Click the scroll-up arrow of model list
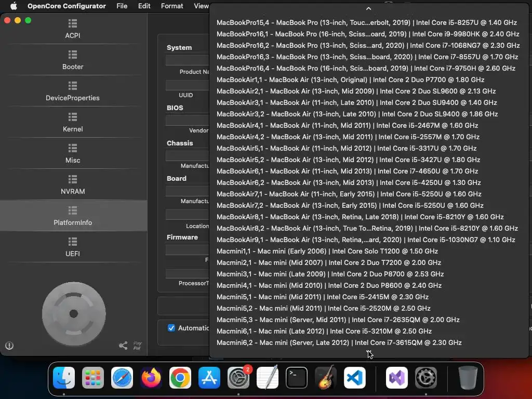Screen dimensions: 532x399 (368, 8)
